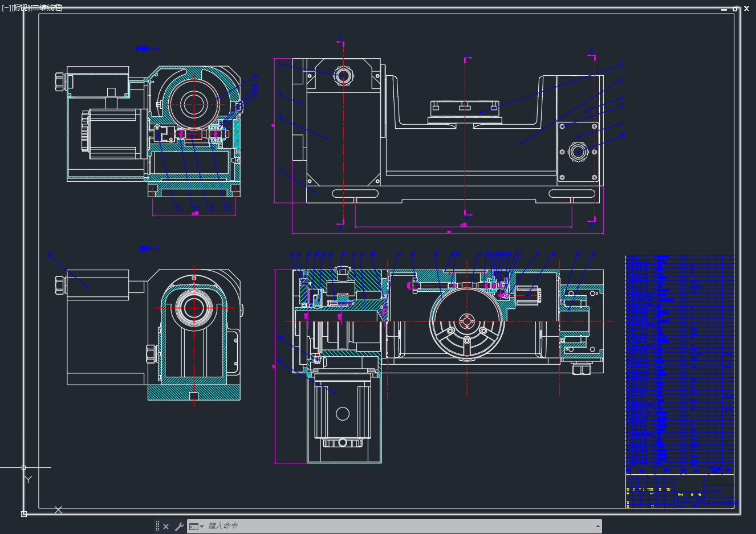Image resolution: width=756 pixels, height=534 pixels.
Task: Open command line customize wrench settings
Action: pos(179,527)
